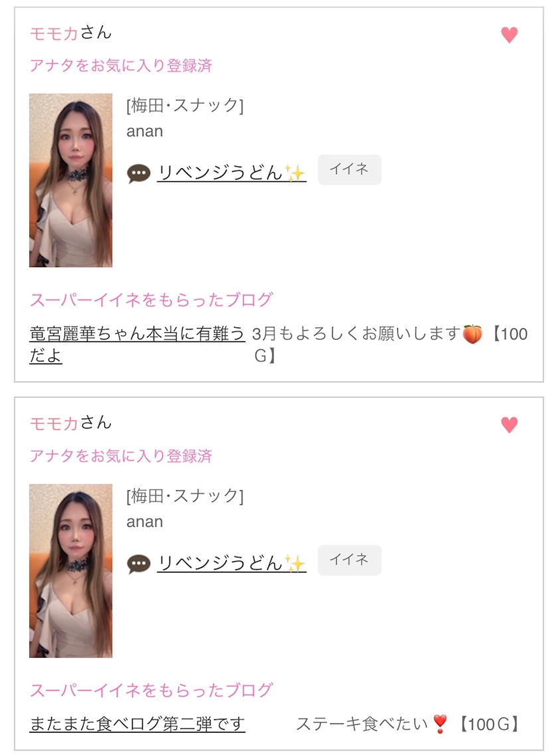The image size is (558, 756).
Task: Click the sparkles emoji in the upper card
Action: click(x=295, y=173)
